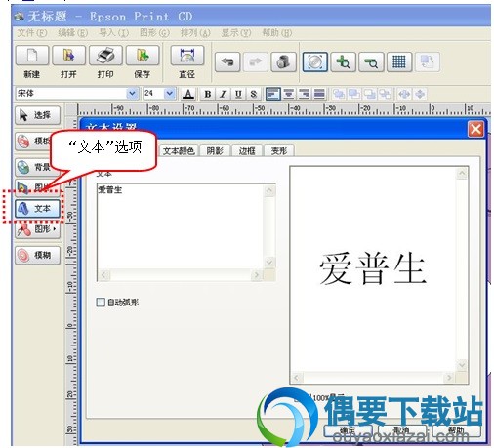
Task: Enable the 自动弧形 auto-arc checkbox
Action: point(101,303)
